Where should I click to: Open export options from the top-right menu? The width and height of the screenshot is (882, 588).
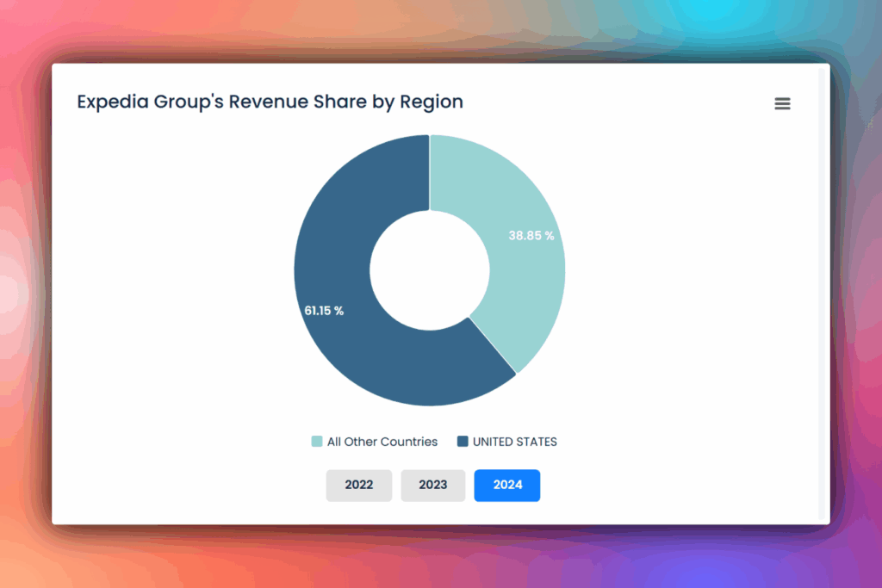[782, 103]
